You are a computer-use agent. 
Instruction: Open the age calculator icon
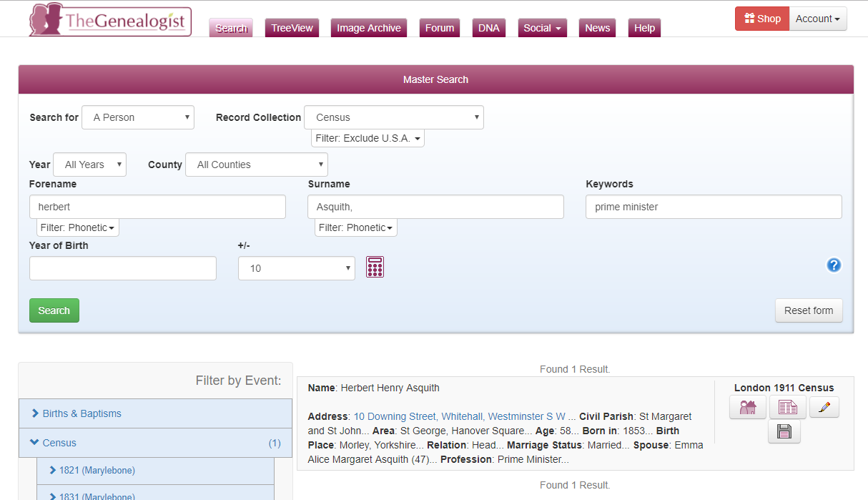pos(375,267)
